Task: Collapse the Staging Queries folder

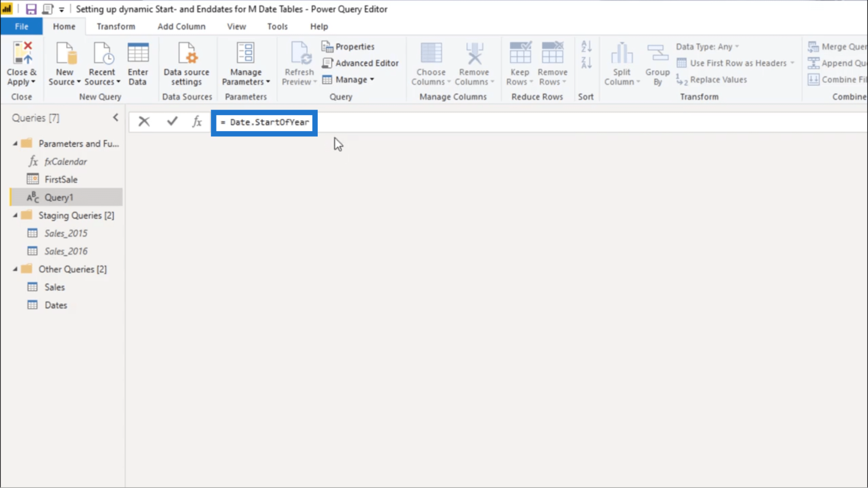Action: 15,215
